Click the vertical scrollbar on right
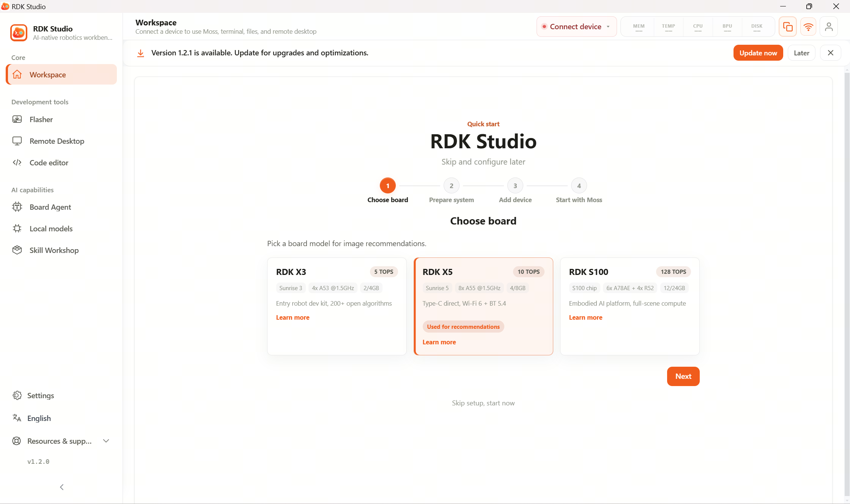This screenshot has height=504, width=850. point(847,284)
